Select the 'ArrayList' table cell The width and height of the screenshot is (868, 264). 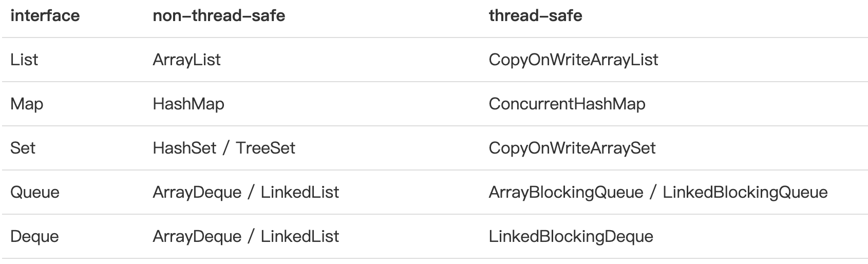pos(186,60)
